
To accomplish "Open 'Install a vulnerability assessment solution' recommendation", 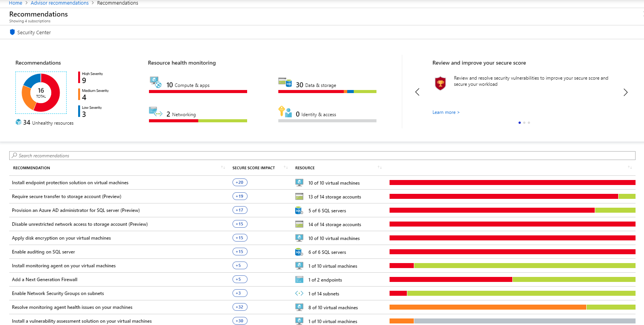I will 82,321.
